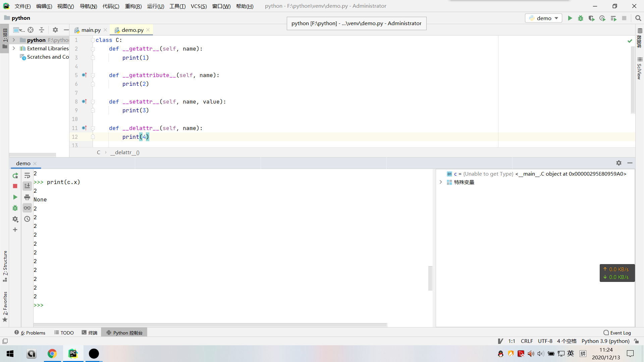Open TODO tool window

point(64,333)
